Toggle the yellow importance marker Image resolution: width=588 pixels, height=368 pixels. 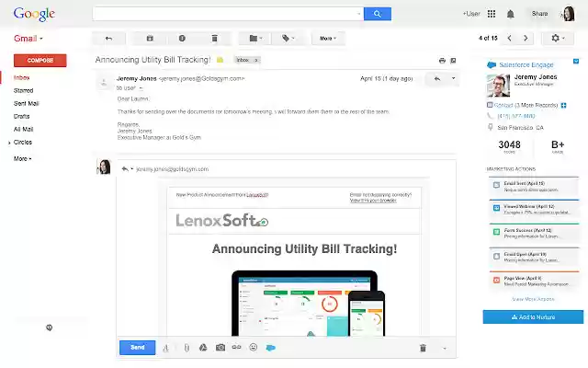click(220, 60)
